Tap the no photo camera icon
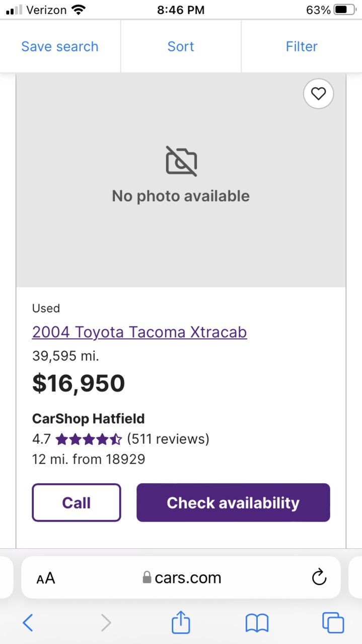Viewport: 362px width, 644px height. click(181, 161)
